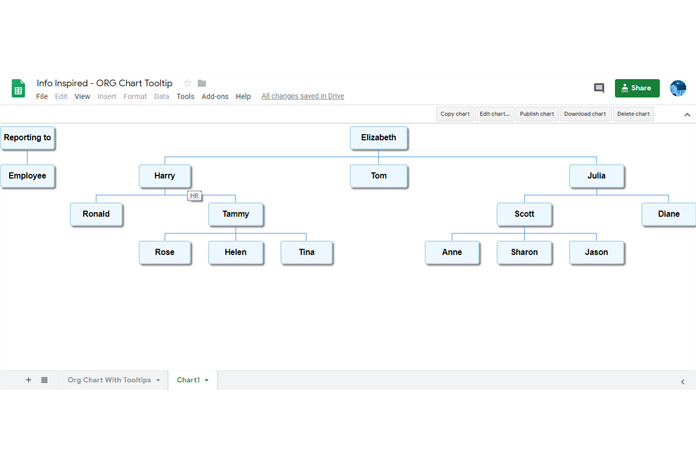
Task: Open the View menu
Action: click(x=82, y=96)
